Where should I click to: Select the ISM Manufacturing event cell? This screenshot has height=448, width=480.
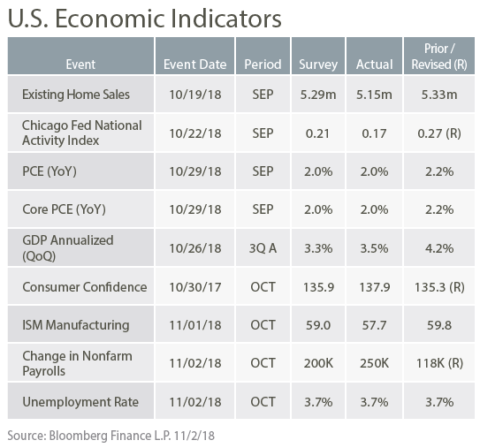(x=80, y=324)
